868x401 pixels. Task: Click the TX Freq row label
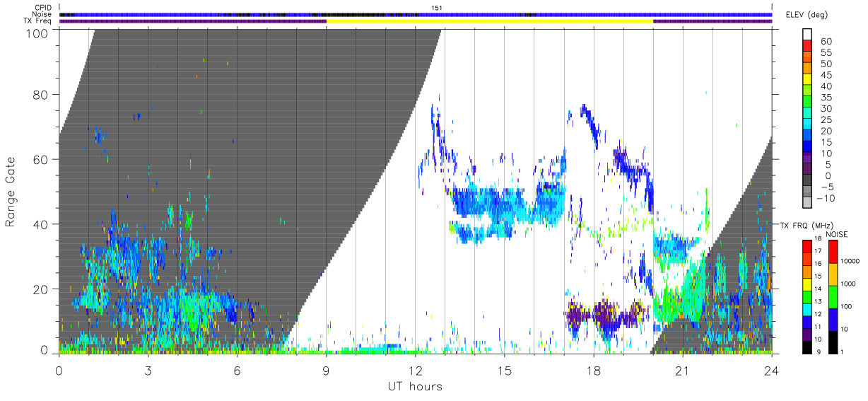click(36, 21)
